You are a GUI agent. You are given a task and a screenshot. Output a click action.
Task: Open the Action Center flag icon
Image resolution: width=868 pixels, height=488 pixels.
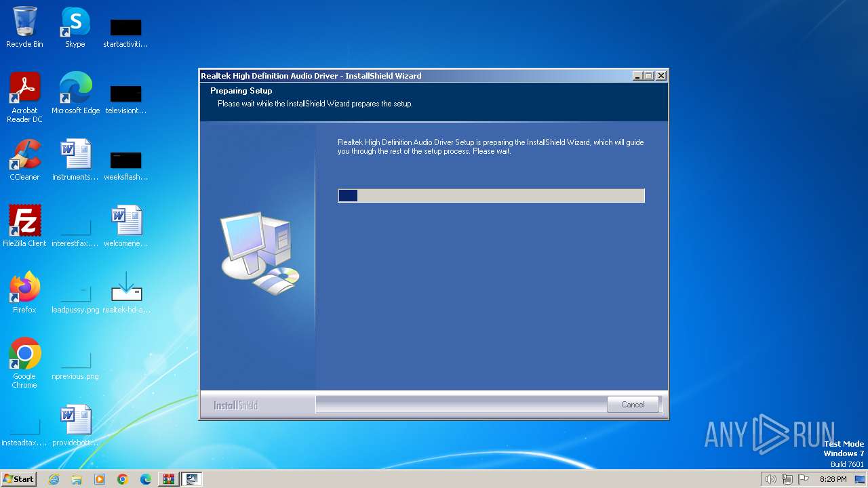[x=804, y=479]
